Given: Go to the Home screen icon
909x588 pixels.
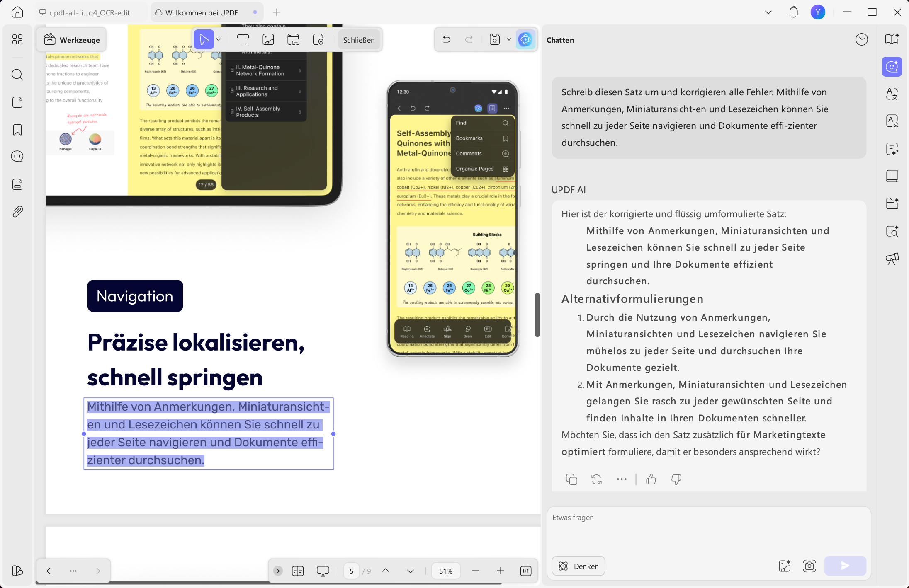Looking at the screenshot, I should click(17, 12).
